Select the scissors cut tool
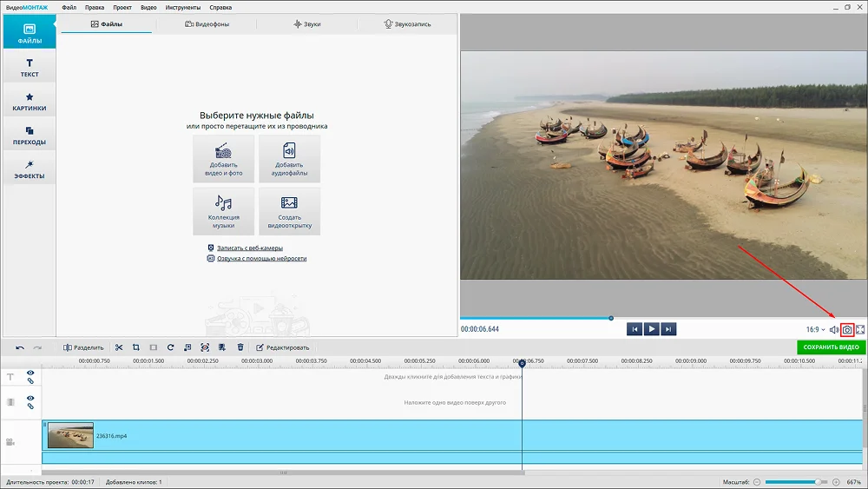 point(119,347)
